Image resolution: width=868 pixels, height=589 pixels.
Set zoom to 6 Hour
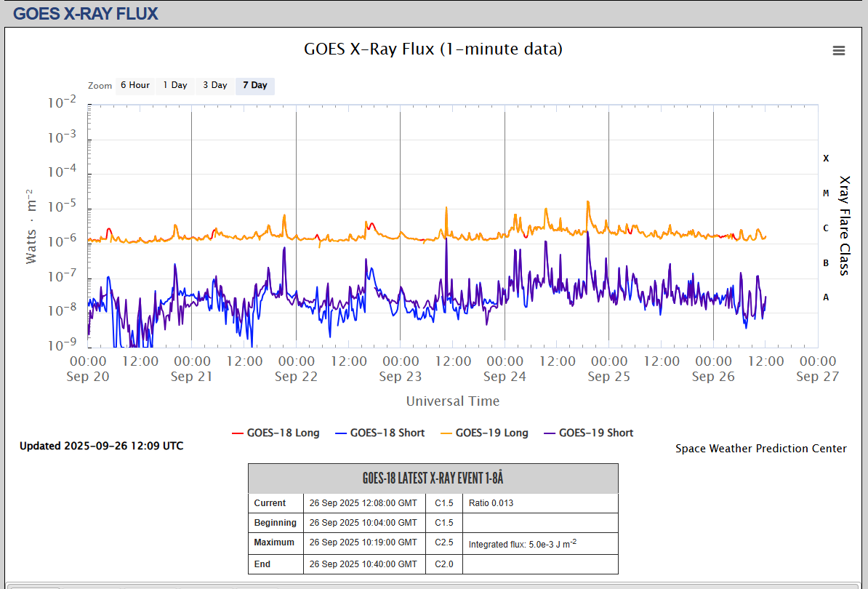coord(134,85)
